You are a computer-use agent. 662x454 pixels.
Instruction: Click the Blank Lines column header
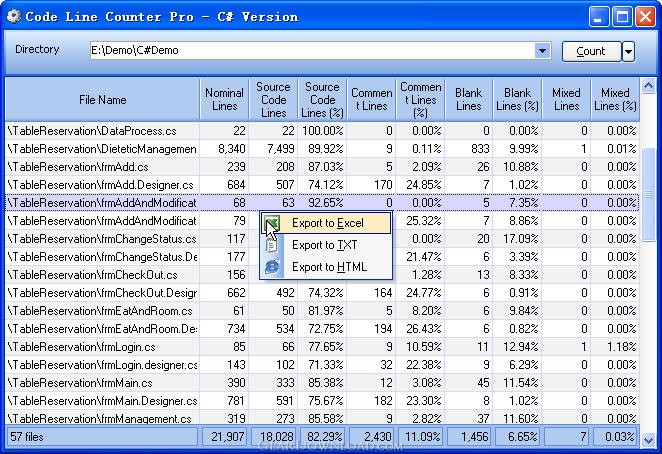(469, 100)
